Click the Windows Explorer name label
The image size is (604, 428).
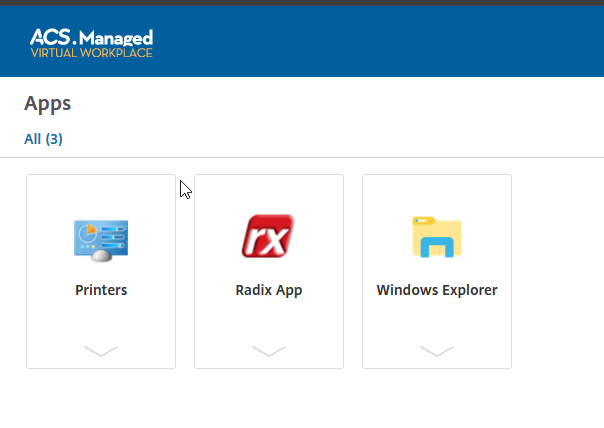436,291
